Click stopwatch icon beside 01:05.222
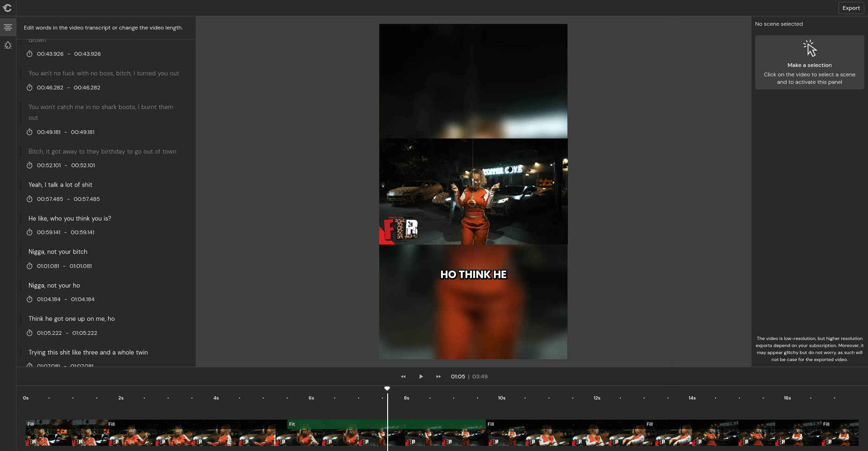868x451 pixels. [29, 333]
